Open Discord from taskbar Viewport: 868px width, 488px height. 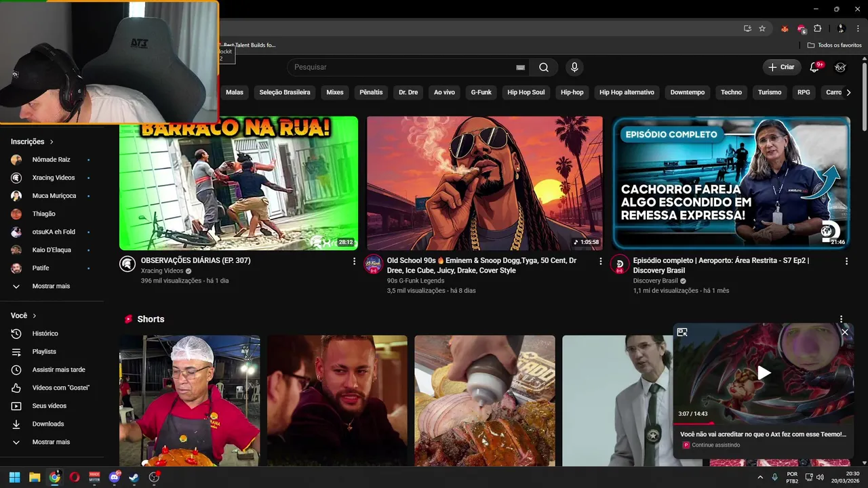click(115, 477)
